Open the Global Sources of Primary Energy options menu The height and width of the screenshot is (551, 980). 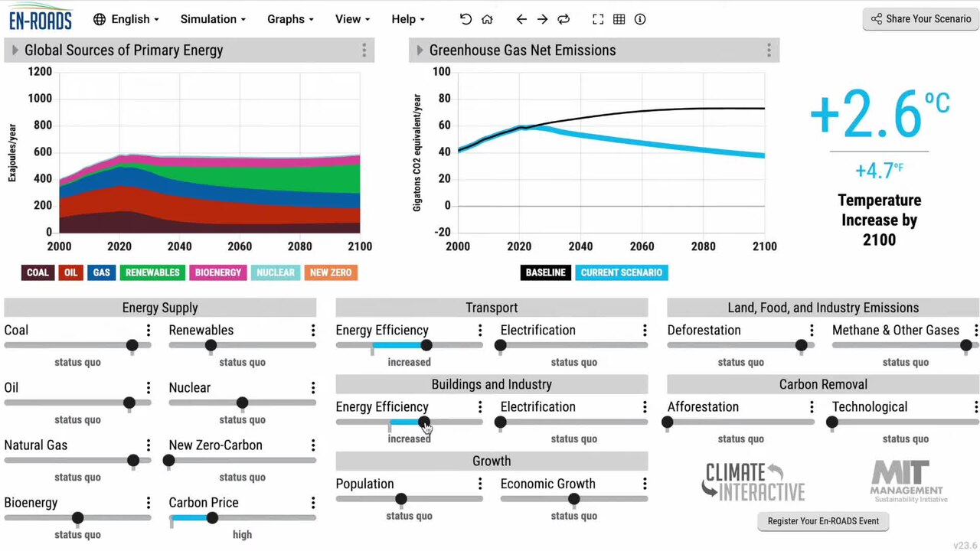pyautogui.click(x=364, y=51)
